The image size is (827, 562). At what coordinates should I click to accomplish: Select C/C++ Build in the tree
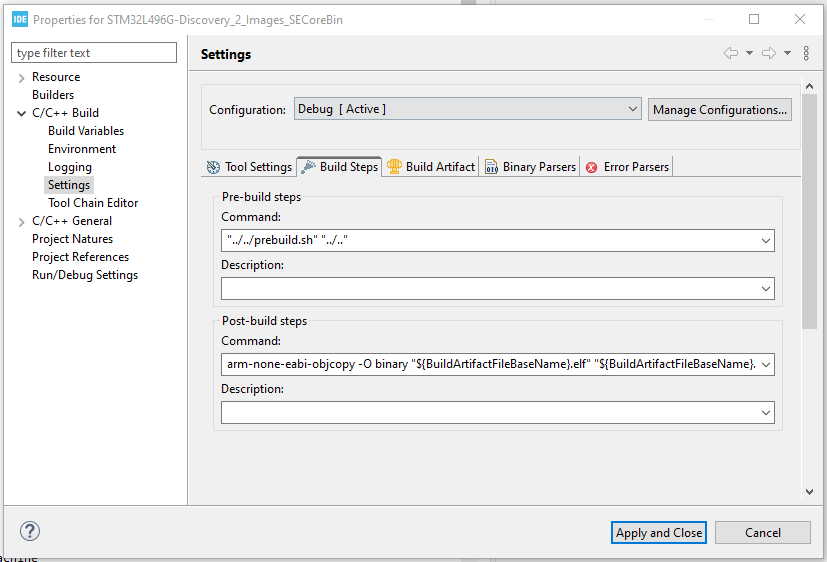[x=65, y=113]
